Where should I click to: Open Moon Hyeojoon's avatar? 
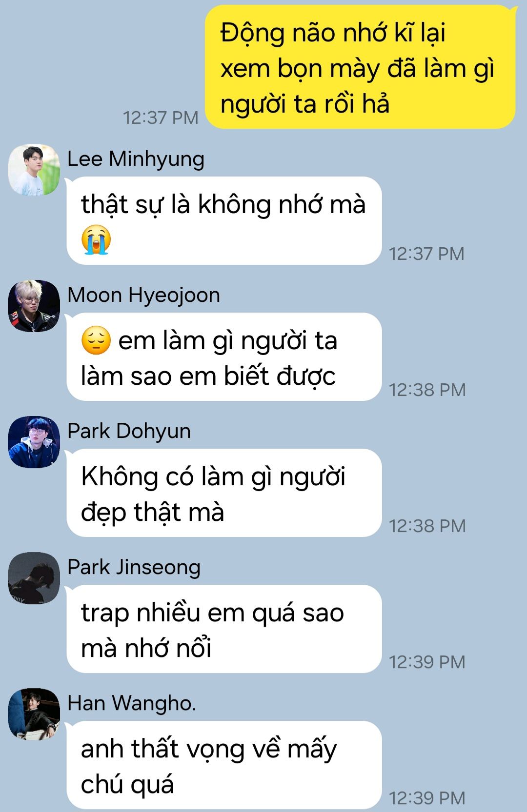click(34, 306)
